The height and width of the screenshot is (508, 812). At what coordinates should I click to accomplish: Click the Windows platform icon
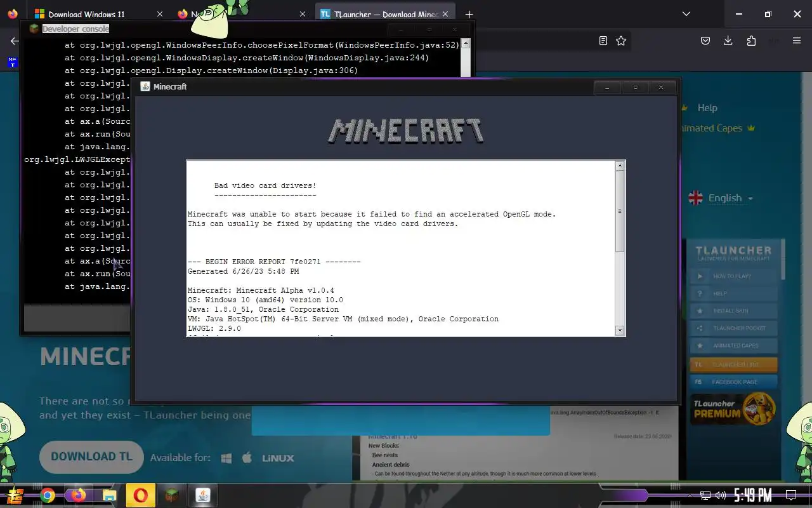click(x=226, y=458)
